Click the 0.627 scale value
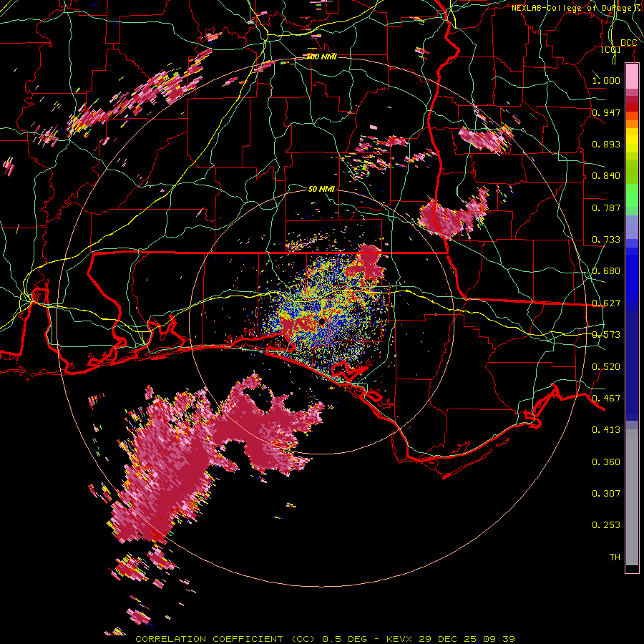This screenshot has width=644, height=644. coord(606,303)
